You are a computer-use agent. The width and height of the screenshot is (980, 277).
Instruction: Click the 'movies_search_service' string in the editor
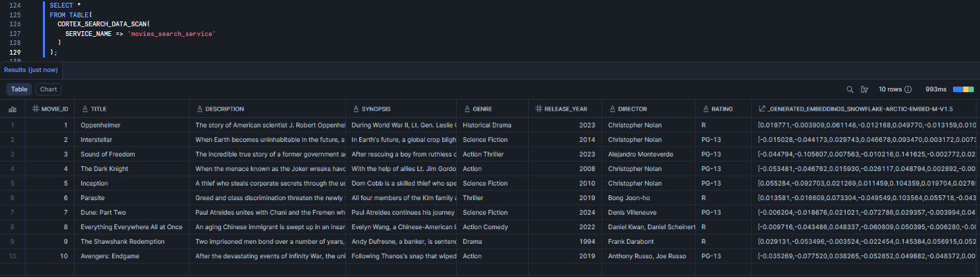point(172,33)
